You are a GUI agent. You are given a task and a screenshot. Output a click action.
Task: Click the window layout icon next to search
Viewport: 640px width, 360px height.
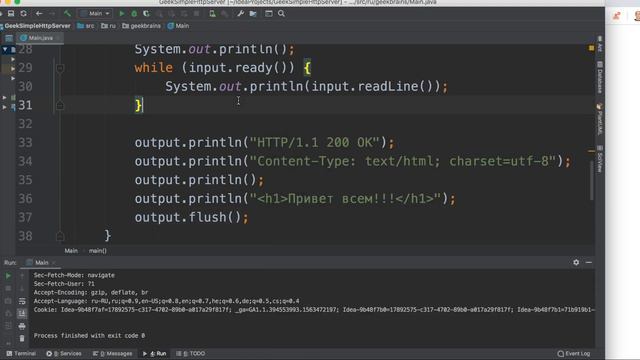click(269, 13)
